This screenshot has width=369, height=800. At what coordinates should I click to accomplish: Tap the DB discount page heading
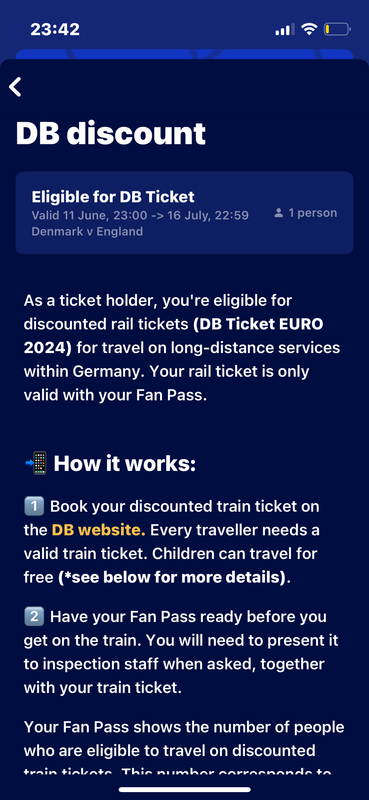(111, 133)
